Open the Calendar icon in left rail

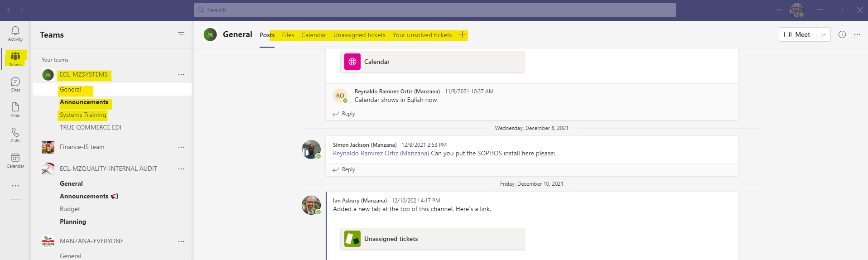point(15,160)
